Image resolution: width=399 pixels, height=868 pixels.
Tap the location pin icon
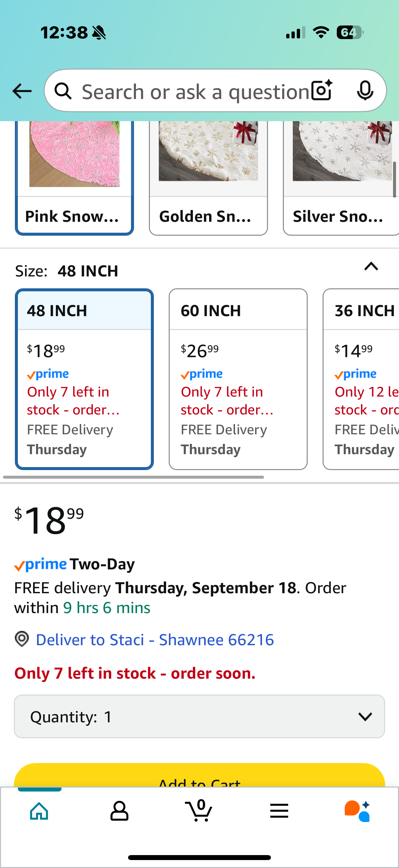click(22, 639)
